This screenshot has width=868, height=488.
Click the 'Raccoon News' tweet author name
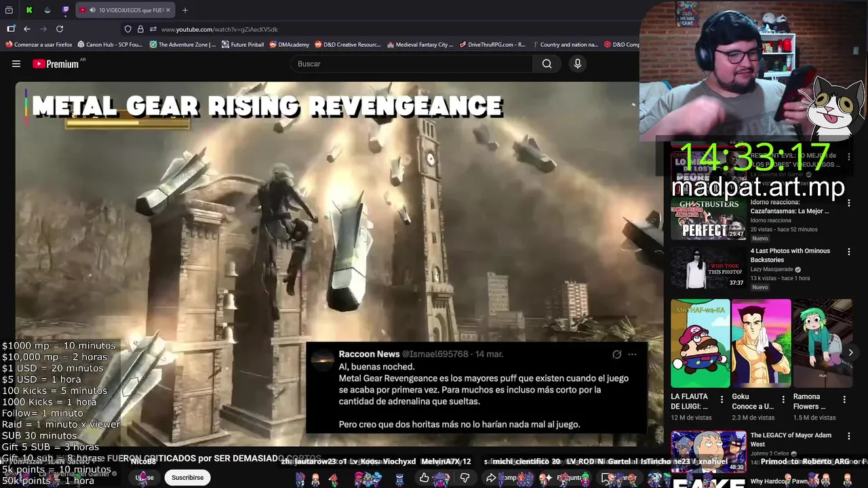coord(369,354)
